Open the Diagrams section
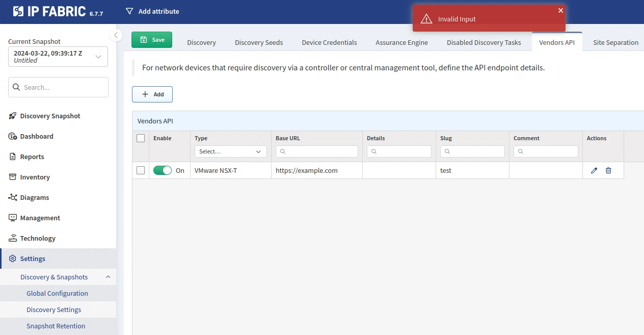The image size is (644, 335). tap(34, 197)
